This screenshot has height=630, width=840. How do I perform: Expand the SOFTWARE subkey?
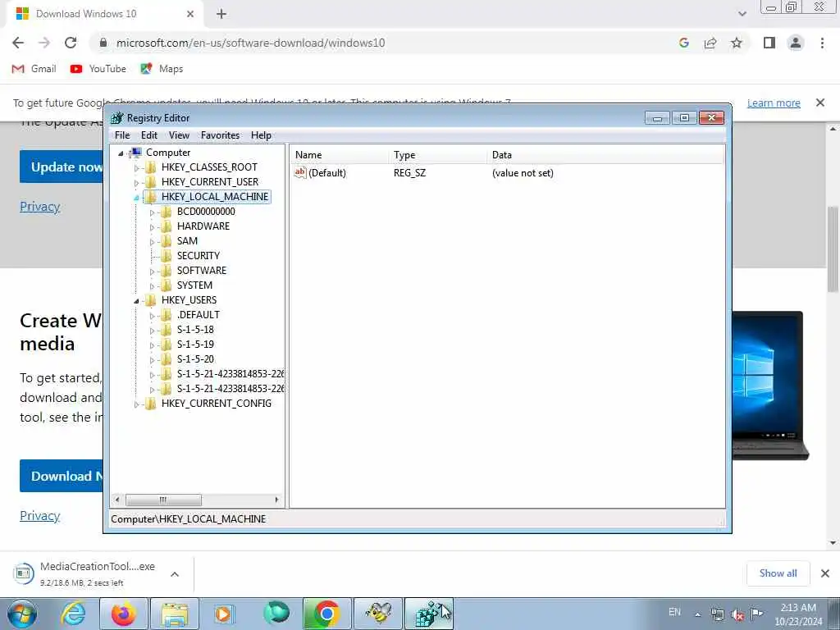[x=152, y=272]
